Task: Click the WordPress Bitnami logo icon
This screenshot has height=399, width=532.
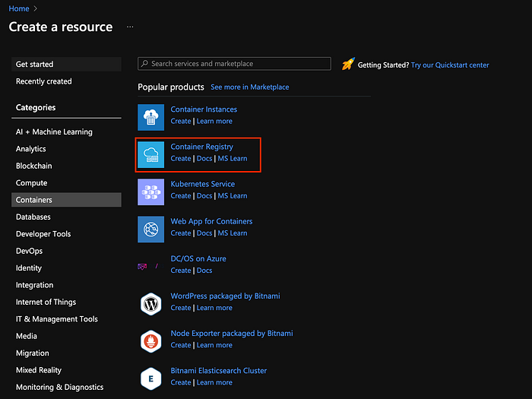Action: pyautogui.click(x=151, y=304)
